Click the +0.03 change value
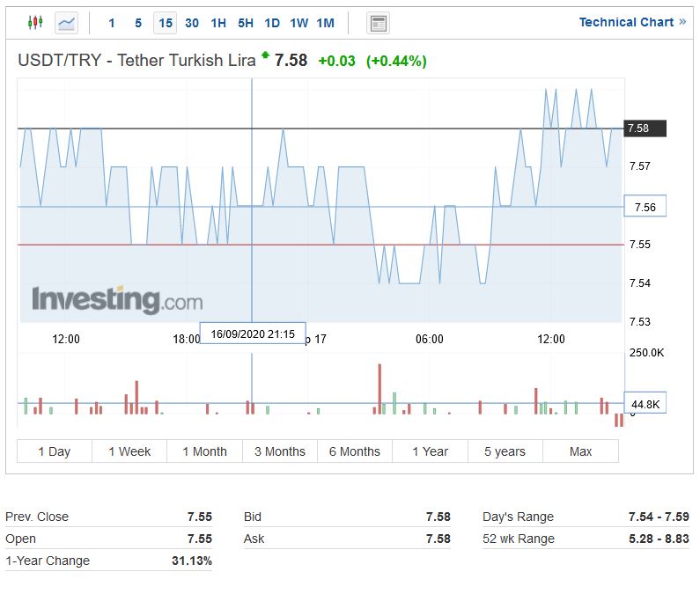This screenshot has width=700, height=594. (336, 61)
